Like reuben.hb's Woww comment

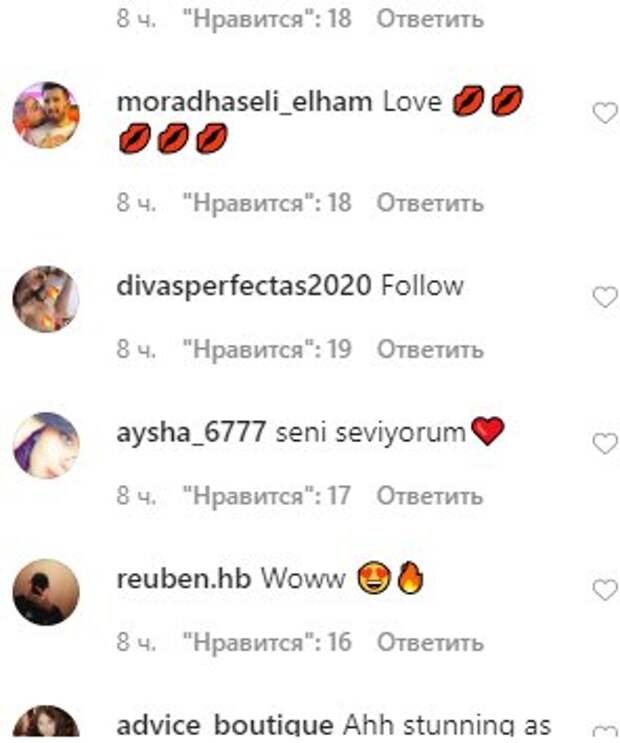[x=605, y=590]
